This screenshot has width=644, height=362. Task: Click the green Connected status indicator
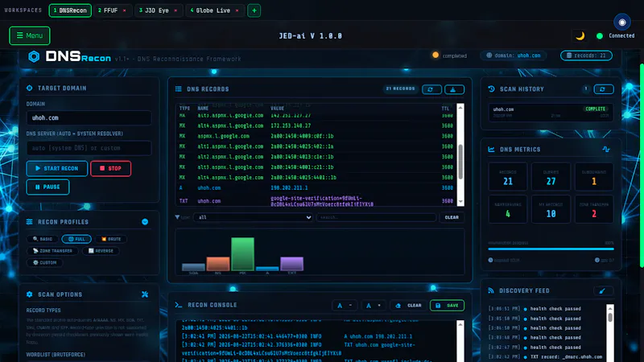tap(600, 36)
